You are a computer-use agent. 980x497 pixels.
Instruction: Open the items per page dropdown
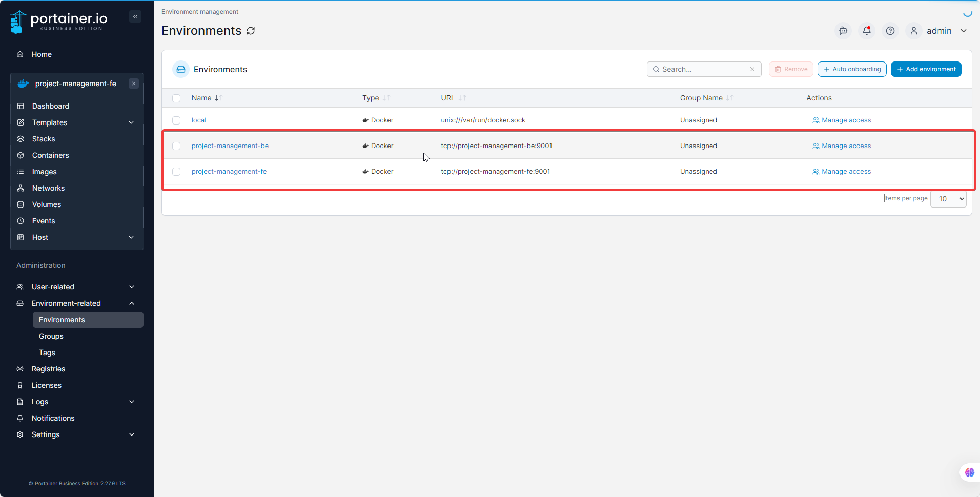948,199
